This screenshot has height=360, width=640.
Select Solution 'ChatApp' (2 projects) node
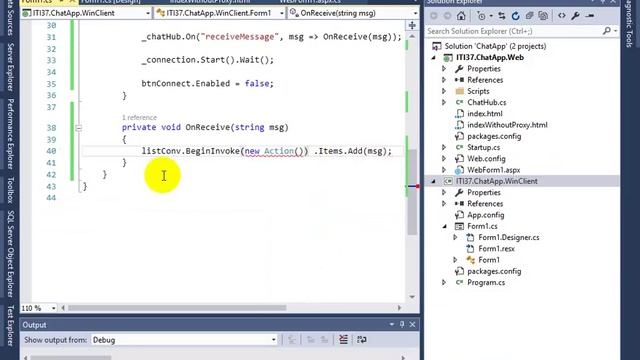495,46
